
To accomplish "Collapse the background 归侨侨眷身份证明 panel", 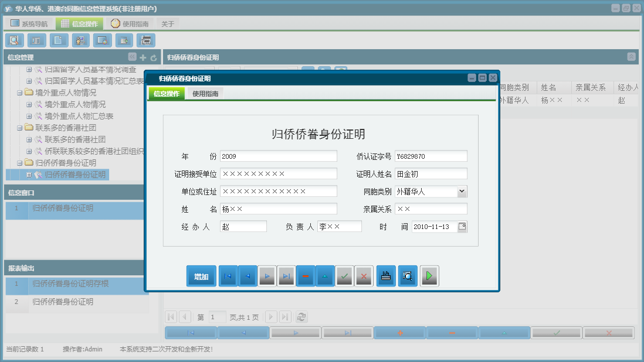I will [x=632, y=57].
